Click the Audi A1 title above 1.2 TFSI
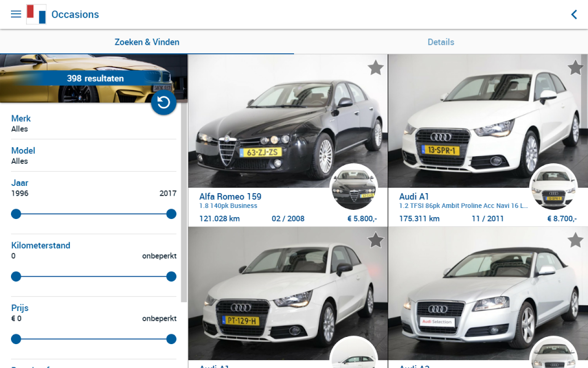 click(x=414, y=196)
